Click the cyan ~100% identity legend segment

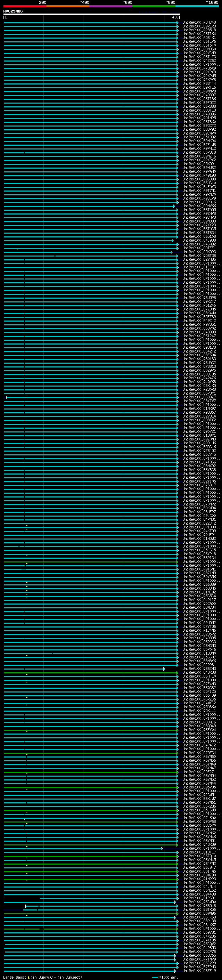click(x=197, y=6)
